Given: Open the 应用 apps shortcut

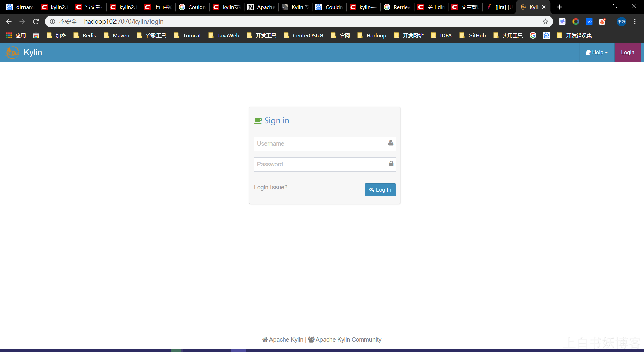Looking at the screenshot, I should point(16,36).
